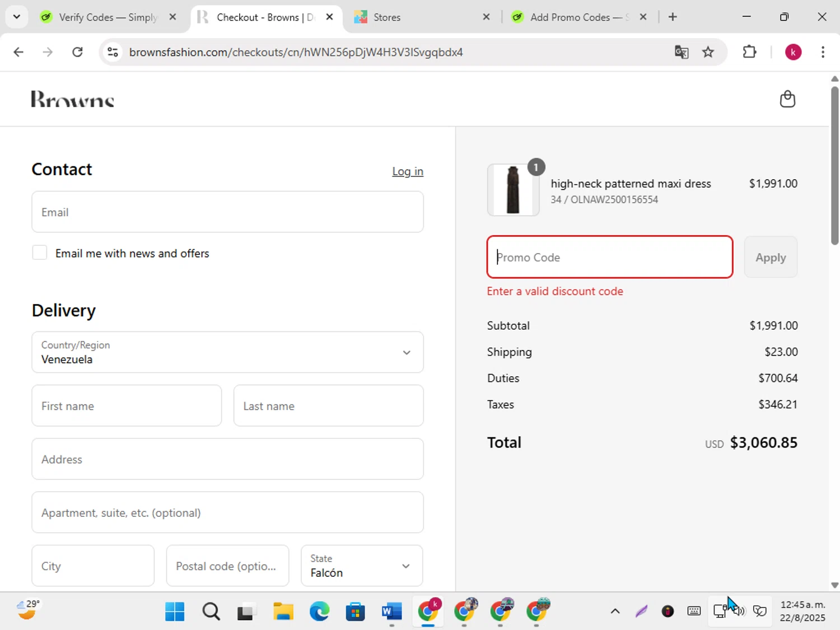Click the page vertical scrollbar thumb
The height and width of the screenshot is (630, 840).
(x=834, y=165)
